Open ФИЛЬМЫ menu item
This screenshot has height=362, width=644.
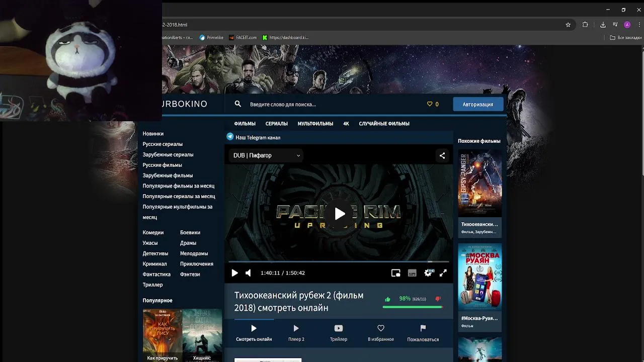(x=245, y=124)
